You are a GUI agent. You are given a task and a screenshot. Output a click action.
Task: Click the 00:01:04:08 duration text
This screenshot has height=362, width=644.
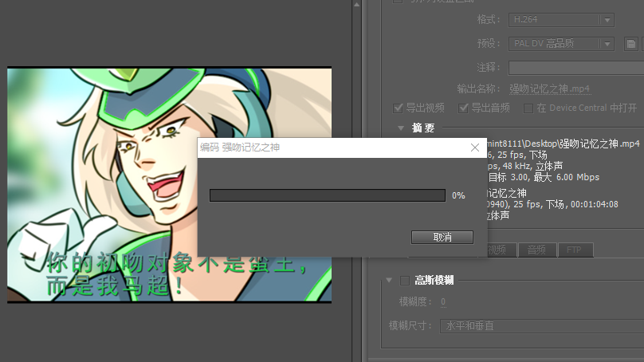click(594, 204)
